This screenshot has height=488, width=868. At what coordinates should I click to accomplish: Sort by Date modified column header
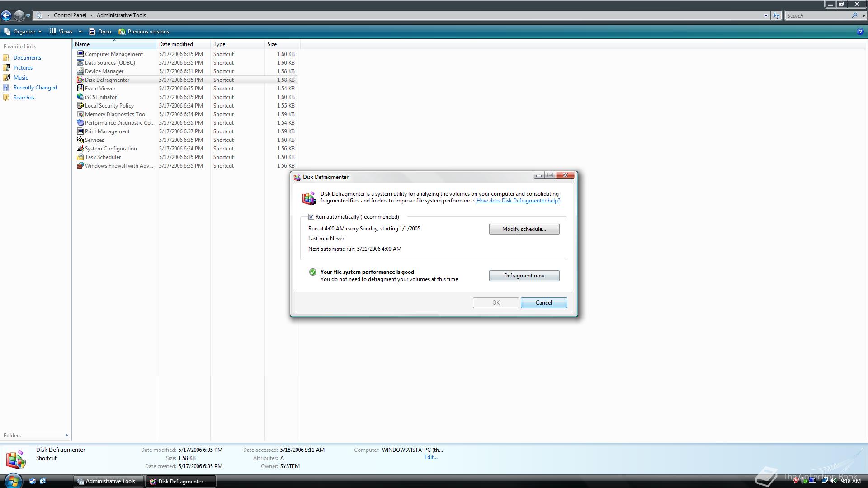pos(183,44)
